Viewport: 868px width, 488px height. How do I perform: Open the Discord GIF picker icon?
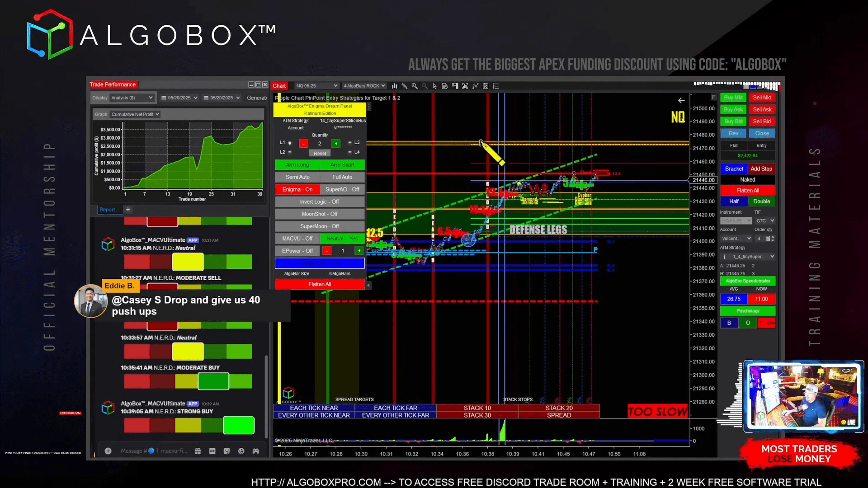[212, 451]
